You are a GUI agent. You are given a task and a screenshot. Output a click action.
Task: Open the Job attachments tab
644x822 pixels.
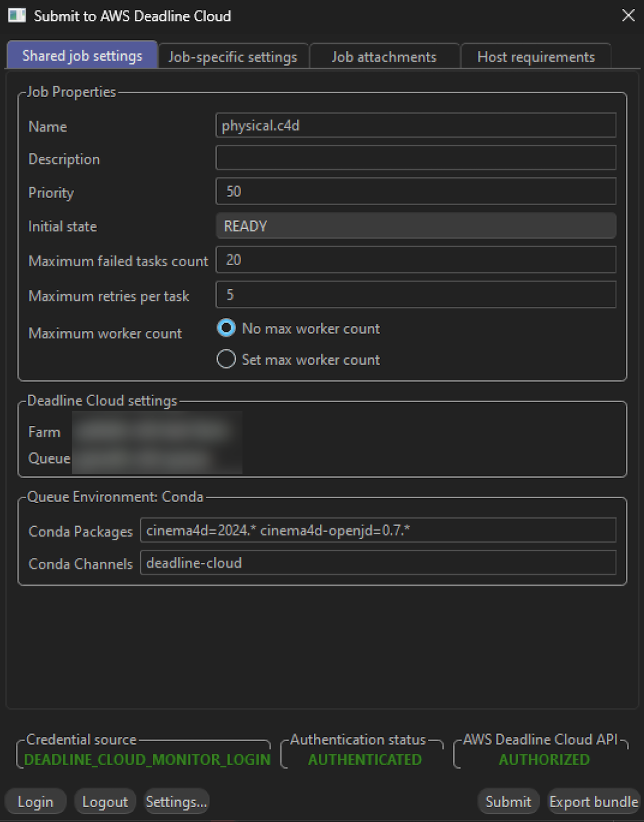click(383, 56)
